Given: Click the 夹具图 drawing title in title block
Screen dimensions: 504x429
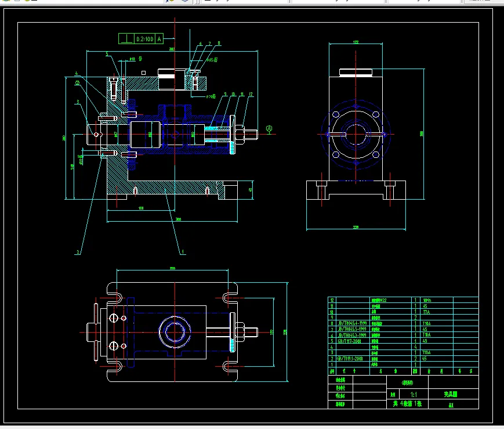Looking at the screenshot, I should pyautogui.click(x=451, y=394).
